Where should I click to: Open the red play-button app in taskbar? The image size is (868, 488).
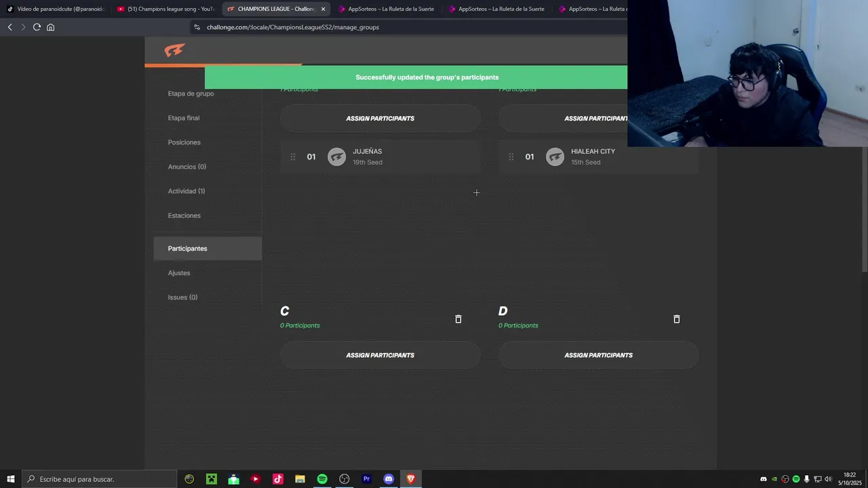(x=256, y=479)
